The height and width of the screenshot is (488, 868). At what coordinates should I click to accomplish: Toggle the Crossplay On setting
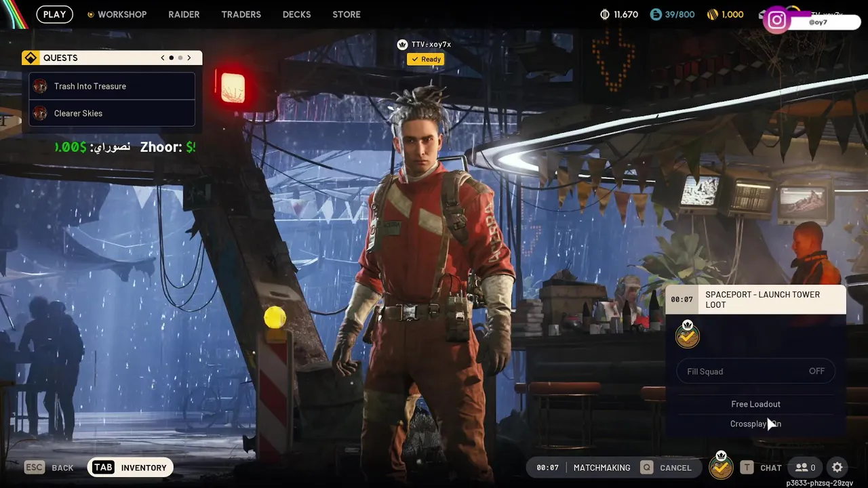(x=755, y=424)
